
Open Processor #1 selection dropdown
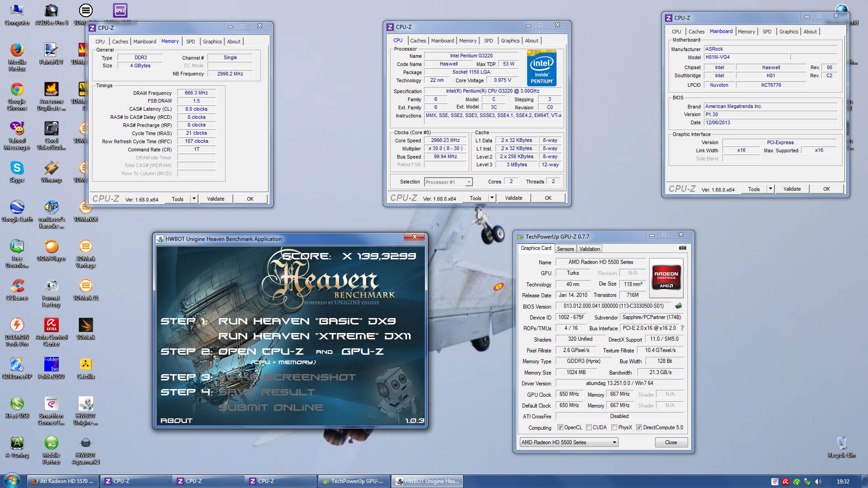(x=448, y=182)
